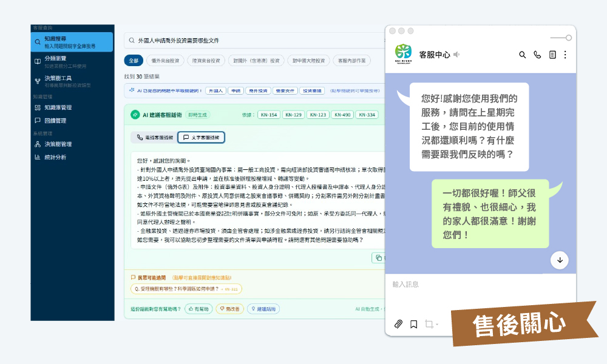The image size is (607, 364).
Task: Jump to latest message with down arrow
Action: click(x=560, y=260)
